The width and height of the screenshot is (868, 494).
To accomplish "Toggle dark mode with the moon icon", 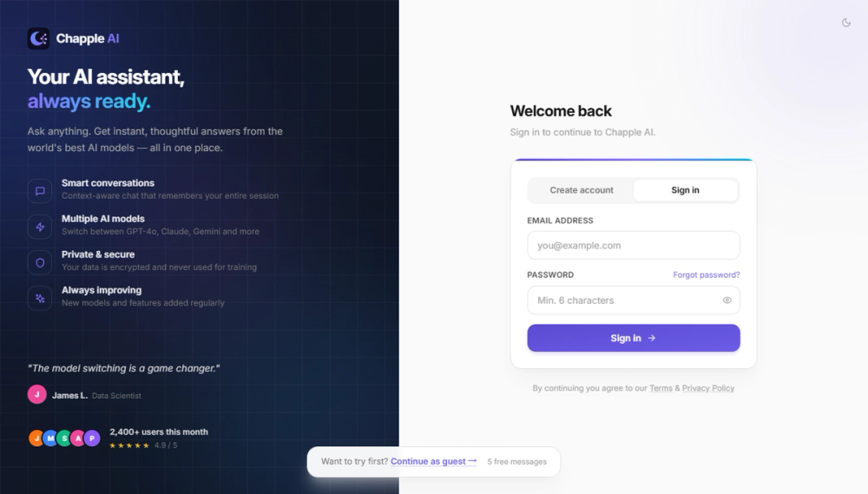I will [845, 23].
